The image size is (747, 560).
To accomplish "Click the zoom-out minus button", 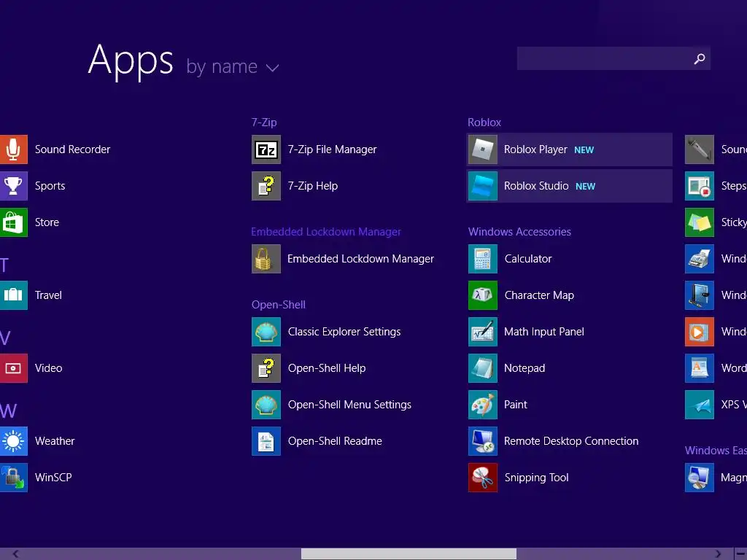I will pos(741,554).
